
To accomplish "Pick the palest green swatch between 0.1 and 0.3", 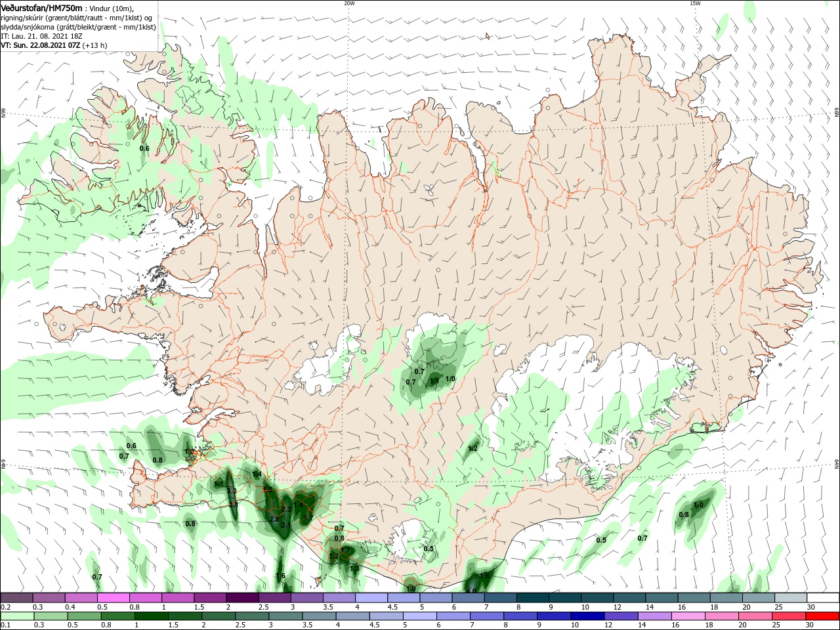I will (x=16, y=616).
